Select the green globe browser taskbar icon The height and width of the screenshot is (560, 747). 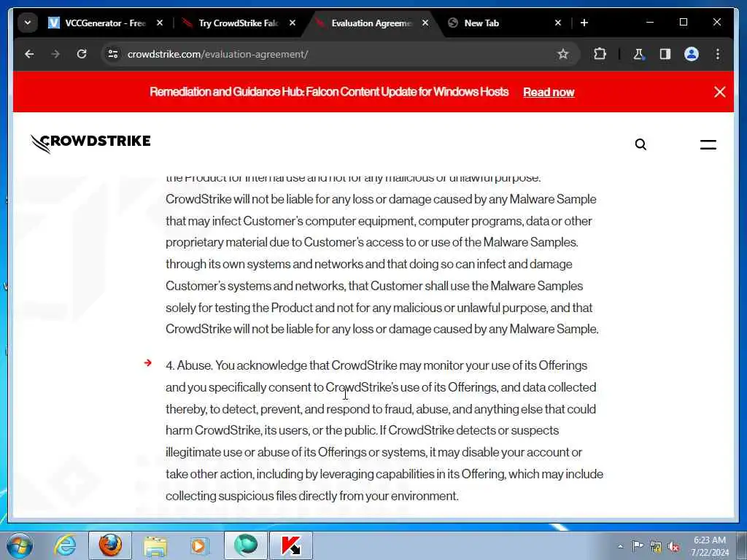click(246, 545)
